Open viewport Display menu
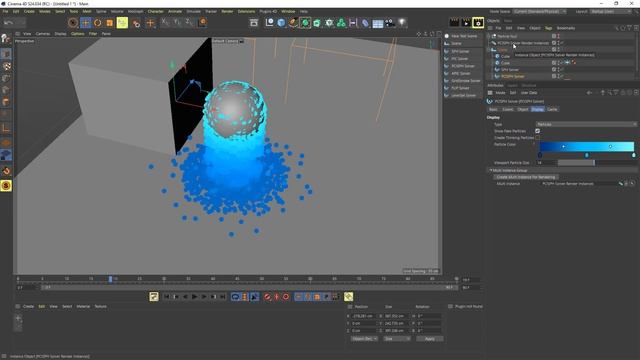The width and height of the screenshot is (640, 360). pos(60,34)
